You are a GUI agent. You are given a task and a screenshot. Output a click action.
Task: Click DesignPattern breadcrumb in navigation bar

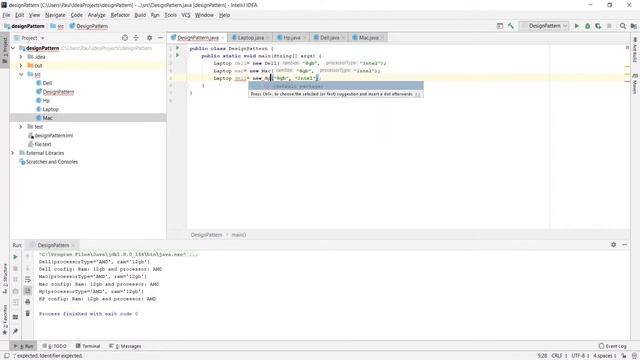pos(89,26)
